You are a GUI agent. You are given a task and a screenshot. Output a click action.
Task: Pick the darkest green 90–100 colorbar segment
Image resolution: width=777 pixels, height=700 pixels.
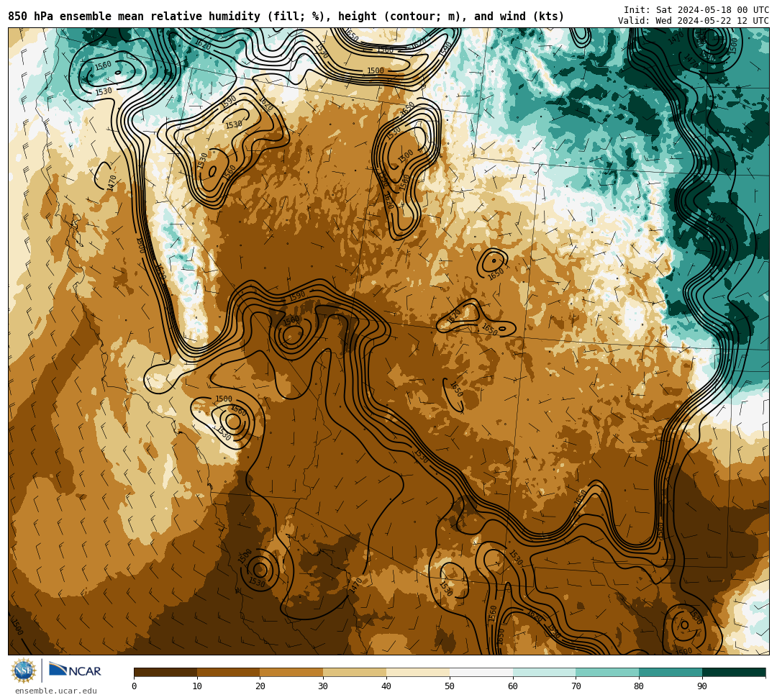(734, 672)
